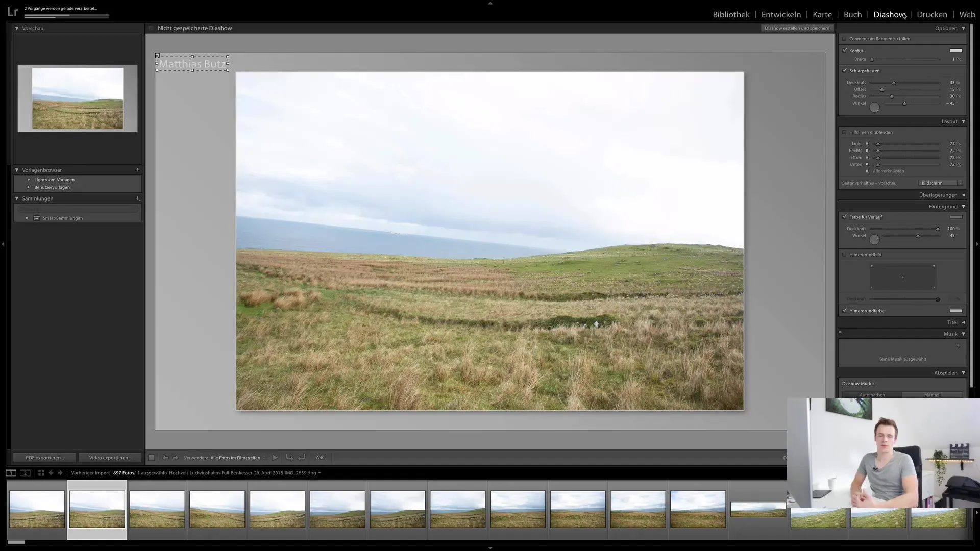Select first filmstrip thumbnail

pos(37,509)
